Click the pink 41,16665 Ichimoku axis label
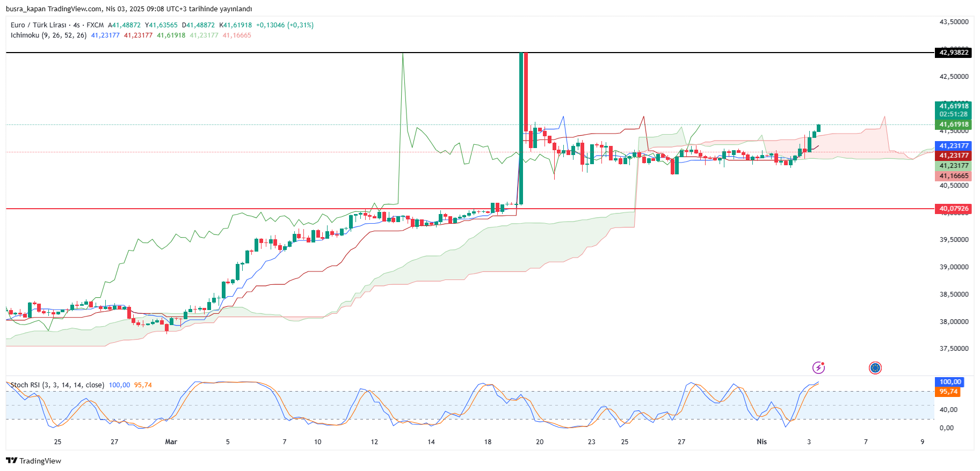The height and width of the screenshot is (471, 980). click(x=954, y=176)
